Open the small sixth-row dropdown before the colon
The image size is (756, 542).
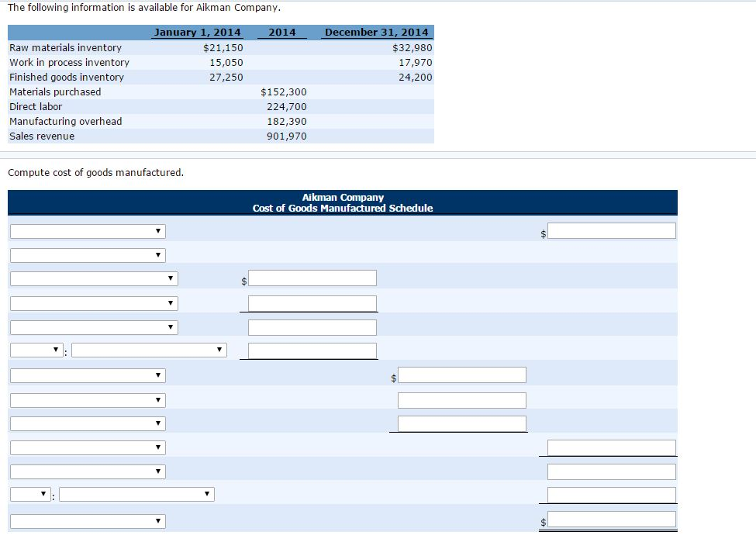click(36, 350)
